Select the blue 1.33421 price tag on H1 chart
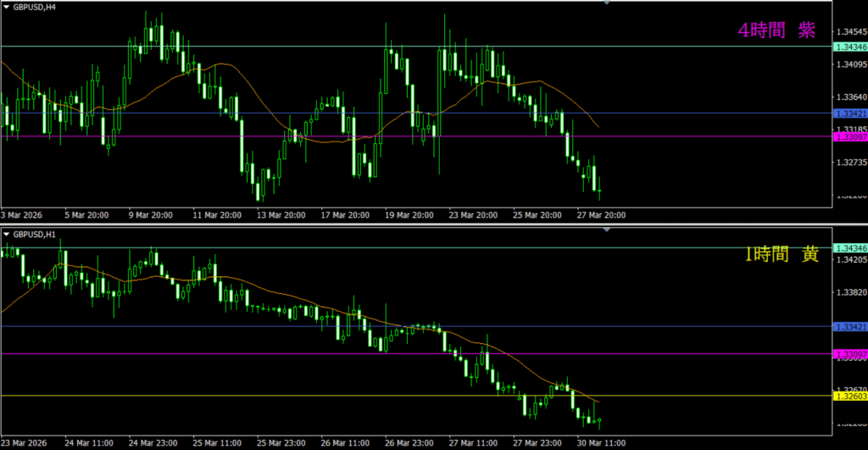The image size is (868, 450). pyautogui.click(x=849, y=326)
